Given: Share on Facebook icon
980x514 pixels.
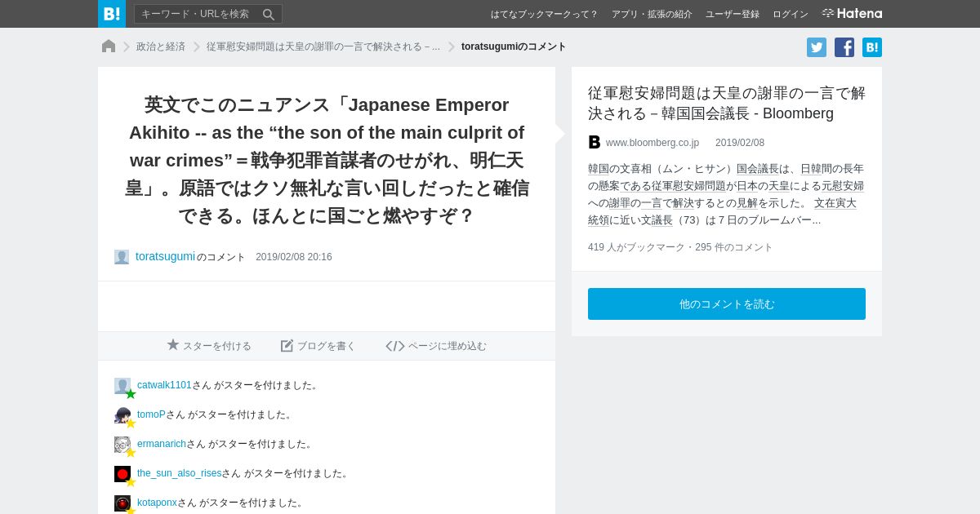Looking at the screenshot, I should [x=844, y=47].
